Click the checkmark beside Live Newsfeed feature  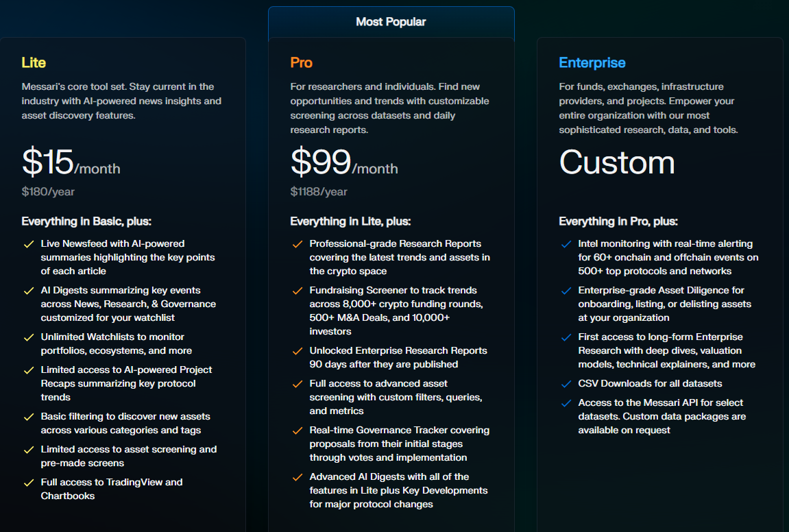(28, 244)
